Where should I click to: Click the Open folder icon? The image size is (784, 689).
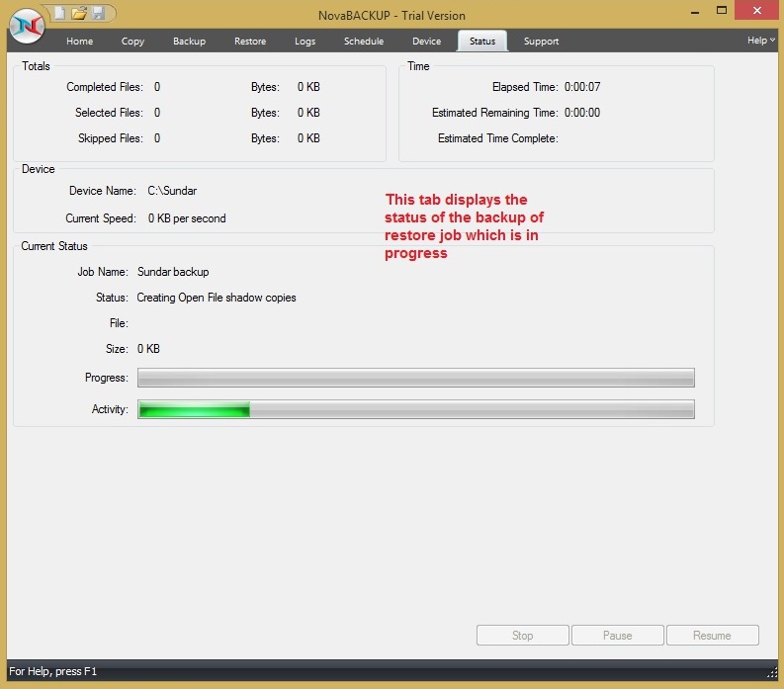click(x=79, y=13)
